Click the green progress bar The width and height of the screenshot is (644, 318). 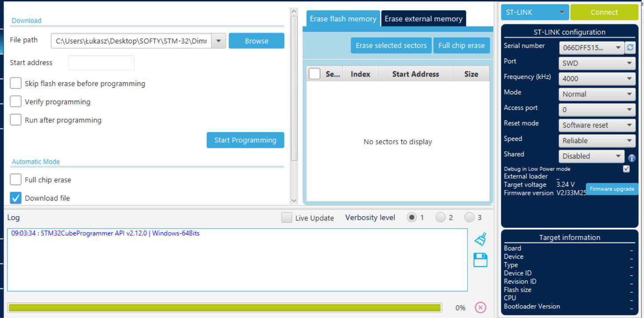tap(224, 308)
